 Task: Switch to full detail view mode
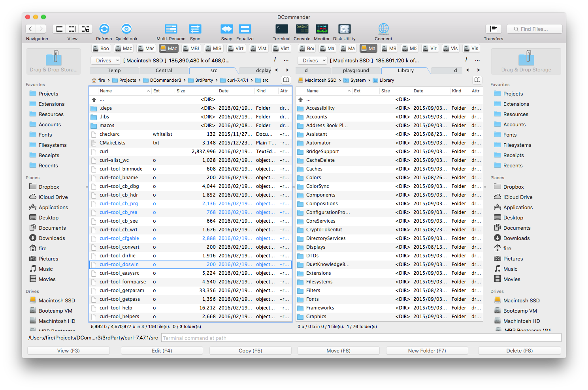tap(72, 29)
